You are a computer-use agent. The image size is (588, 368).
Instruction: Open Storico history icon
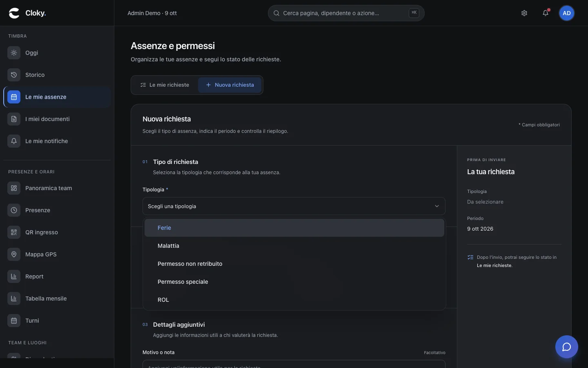point(14,75)
